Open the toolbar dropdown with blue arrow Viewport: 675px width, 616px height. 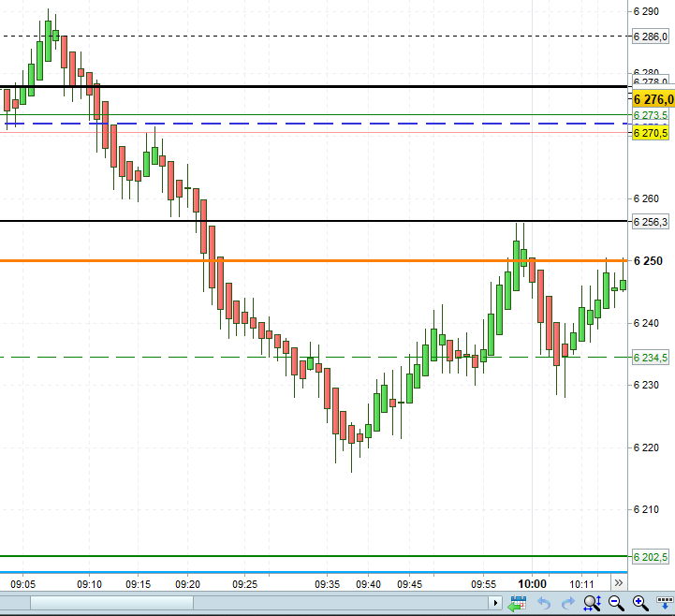[x=665, y=603]
